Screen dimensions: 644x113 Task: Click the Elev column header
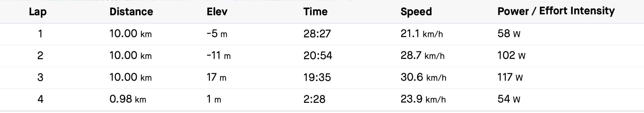[x=217, y=12]
